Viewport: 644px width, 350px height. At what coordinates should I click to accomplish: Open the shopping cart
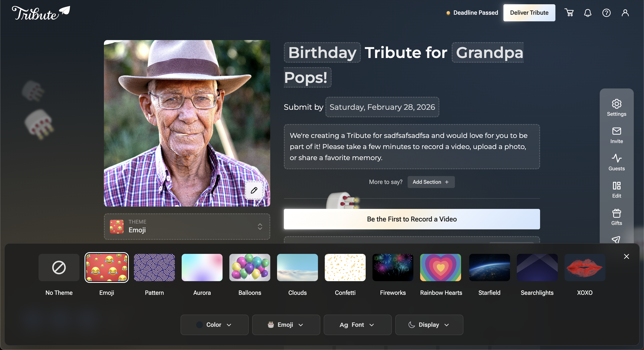point(569,13)
